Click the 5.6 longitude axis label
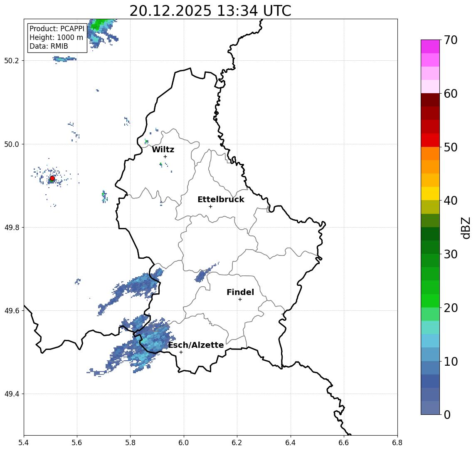Image resolution: width=476 pixels, height=451 pixels. [77, 443]
